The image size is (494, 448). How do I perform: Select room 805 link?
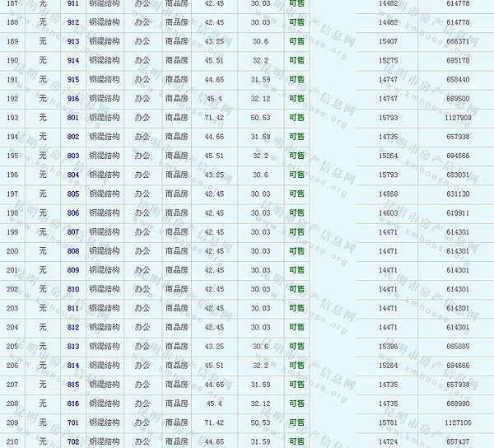pos(73,194)
